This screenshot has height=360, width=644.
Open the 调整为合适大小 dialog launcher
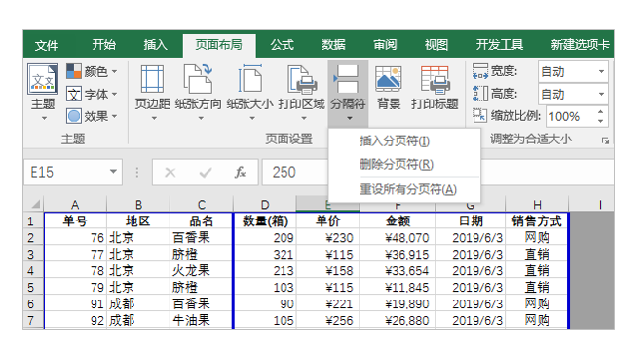coord(605,140)
